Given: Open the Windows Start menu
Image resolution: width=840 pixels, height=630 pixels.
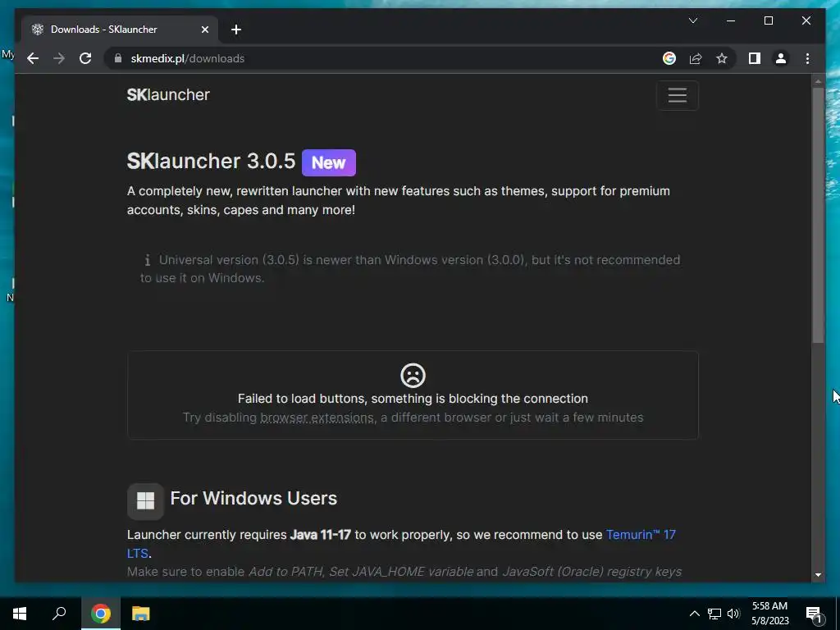Looking at the screenshot, I should 20,614.
